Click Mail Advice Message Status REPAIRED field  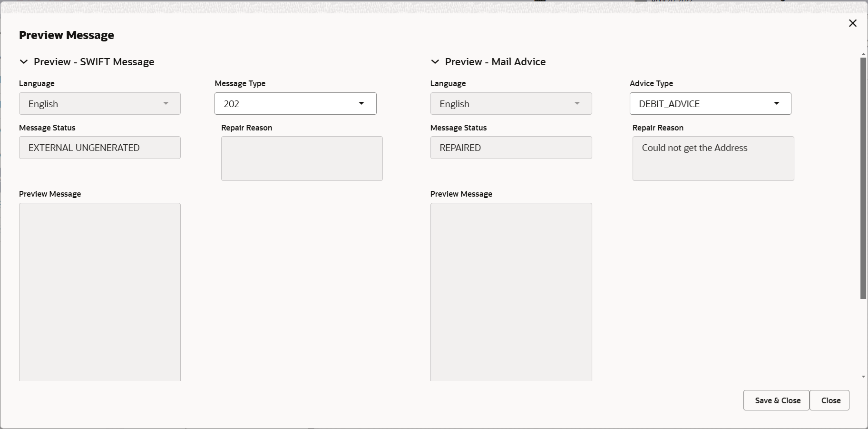point(511,148)
